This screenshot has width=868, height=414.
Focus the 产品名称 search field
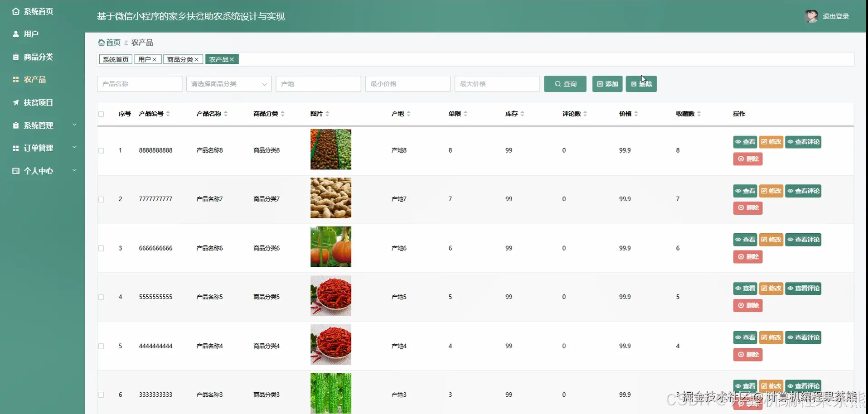(140, 84)
